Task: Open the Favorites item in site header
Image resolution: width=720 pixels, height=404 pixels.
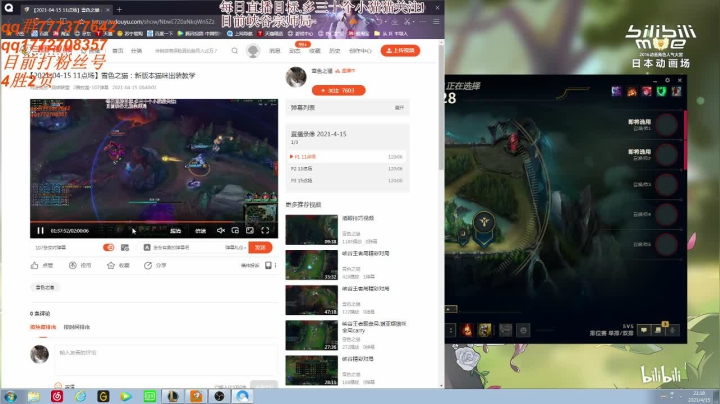Action: point(315,50)
